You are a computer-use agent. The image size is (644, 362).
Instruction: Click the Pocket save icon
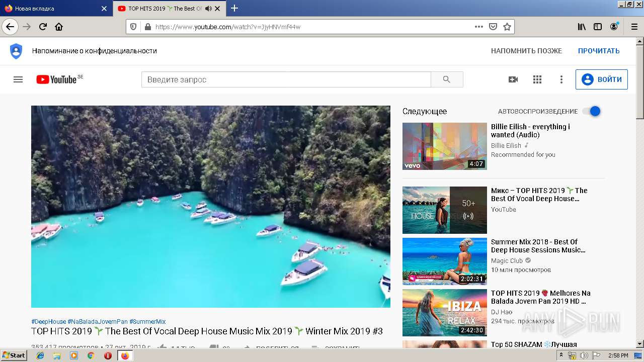pos(493,27)
